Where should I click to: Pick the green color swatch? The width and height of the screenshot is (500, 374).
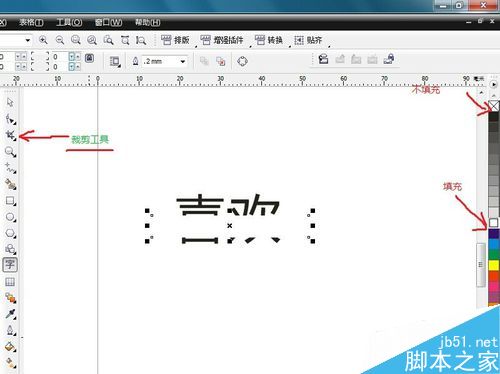pyautogui.click(x=494, y=255)
